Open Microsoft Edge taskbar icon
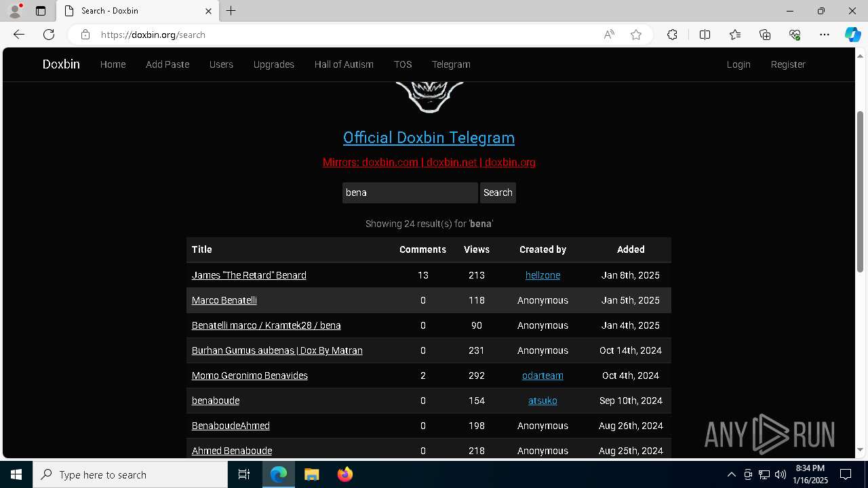The width and height of the screenshot is (868, 488). tap(279, 474)
